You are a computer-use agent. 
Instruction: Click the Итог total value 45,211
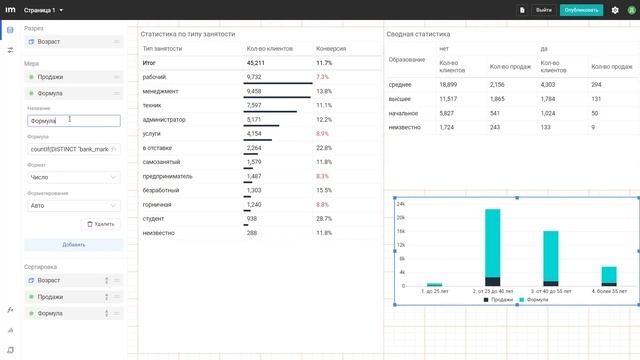(x=256, y=63)
